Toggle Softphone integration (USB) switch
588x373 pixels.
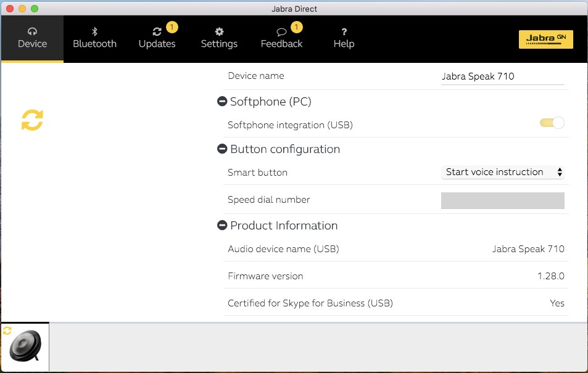[552, 123]
